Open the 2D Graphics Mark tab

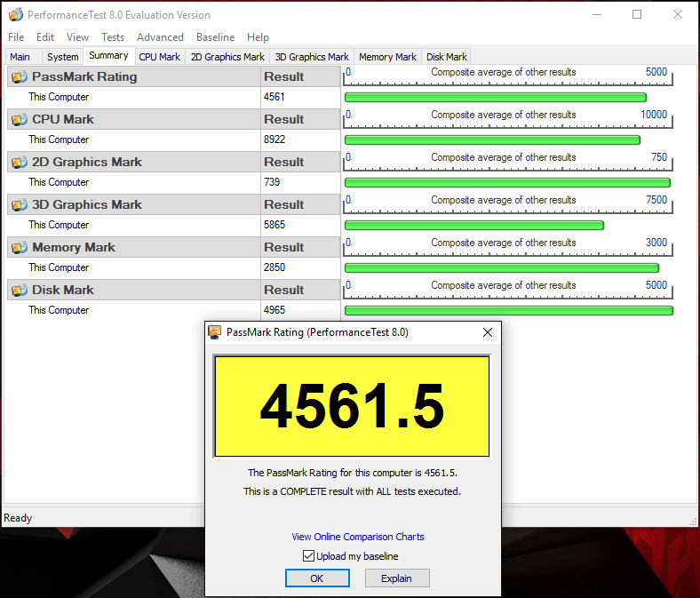pos(227,57)
